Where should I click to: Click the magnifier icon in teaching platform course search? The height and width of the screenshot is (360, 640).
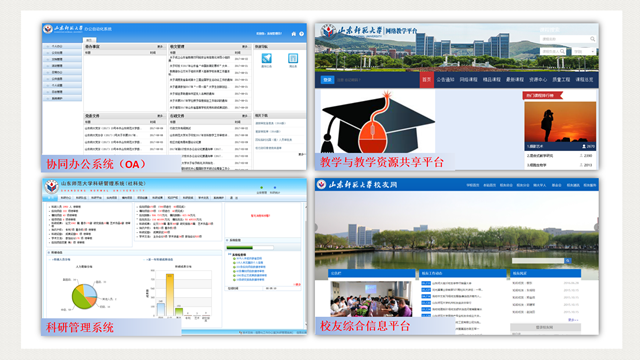pos(592,39)
